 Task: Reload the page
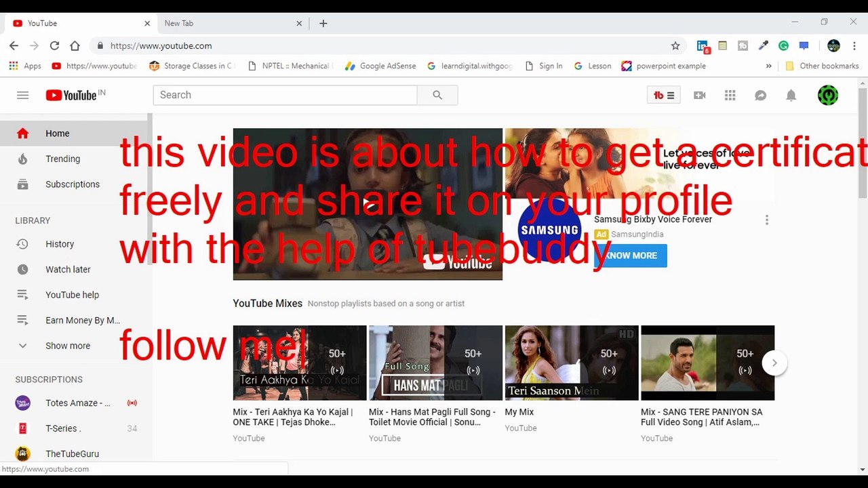click(x=54, y=45)
